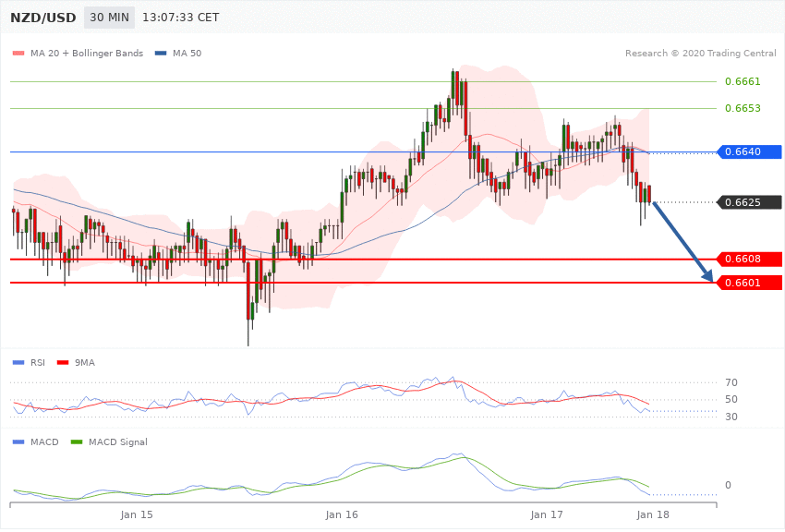Screen dimensions: 785x532
Task: Click the MACD Signal legend label
Action: pyautogui.click(x=117, y=441)
